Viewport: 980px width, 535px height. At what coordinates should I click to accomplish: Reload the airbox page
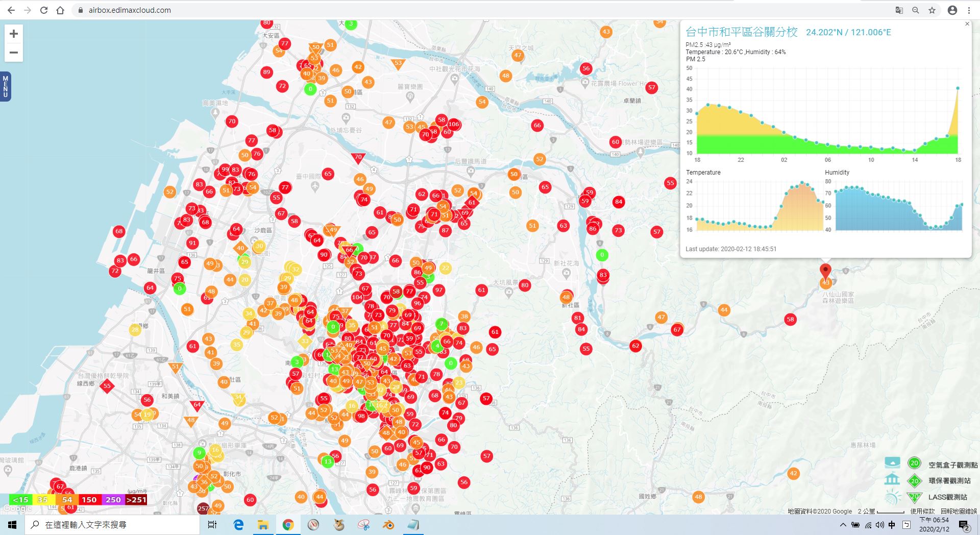(44, 10)
